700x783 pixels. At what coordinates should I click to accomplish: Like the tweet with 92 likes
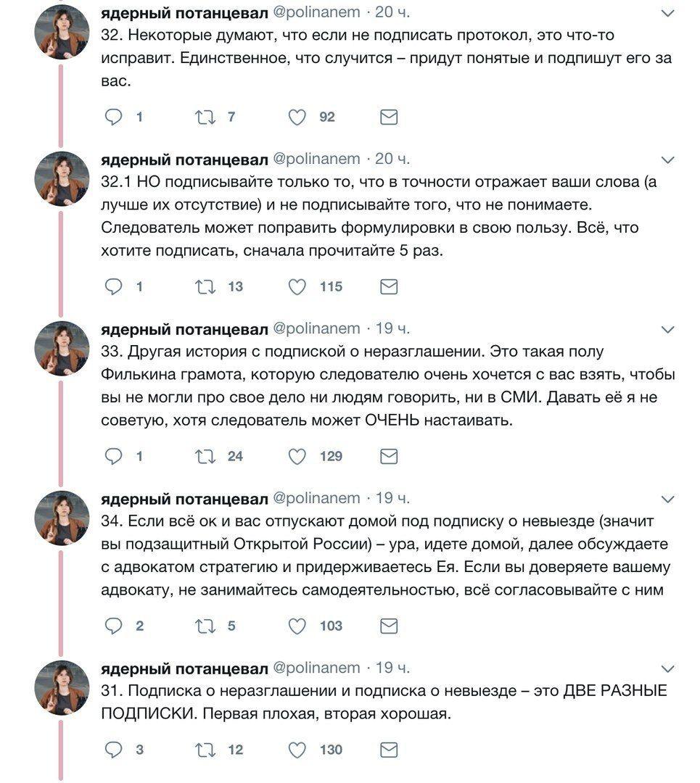[297, 117]
